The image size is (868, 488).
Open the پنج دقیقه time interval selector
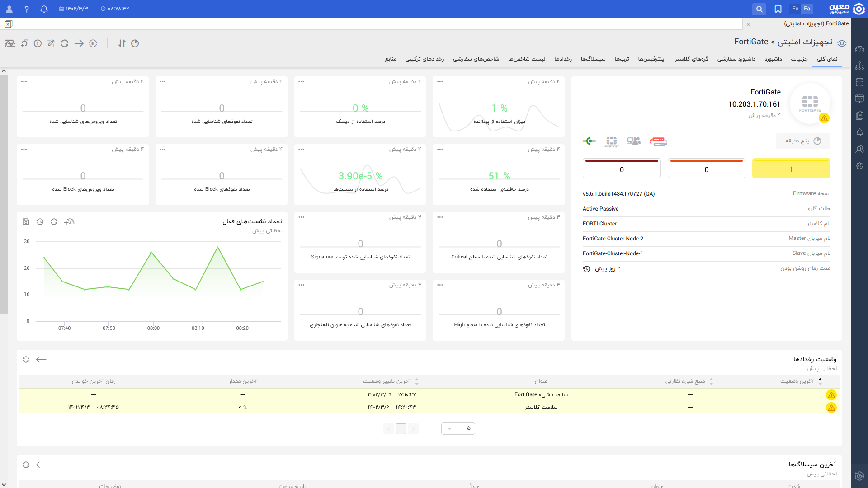(x=803, y=141)
